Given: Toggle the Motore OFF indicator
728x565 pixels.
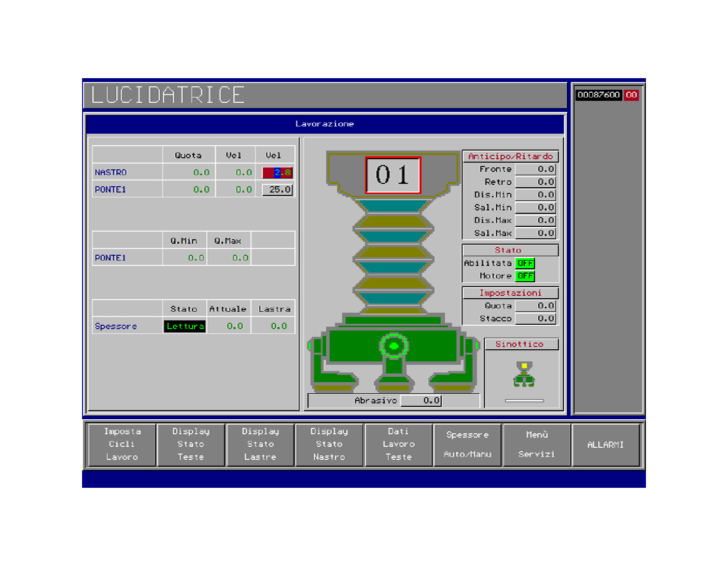Looking at the screenshot, I should pyautogui.click(x=525, y=276).
